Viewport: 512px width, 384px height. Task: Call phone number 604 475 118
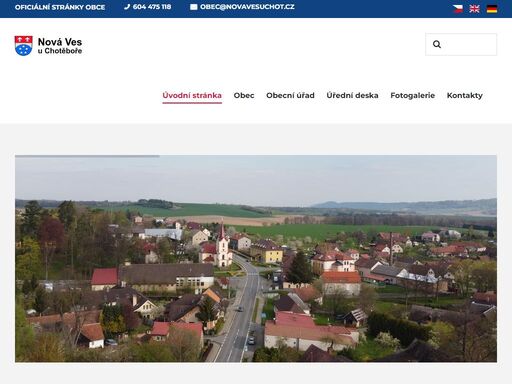click(152, 7)
